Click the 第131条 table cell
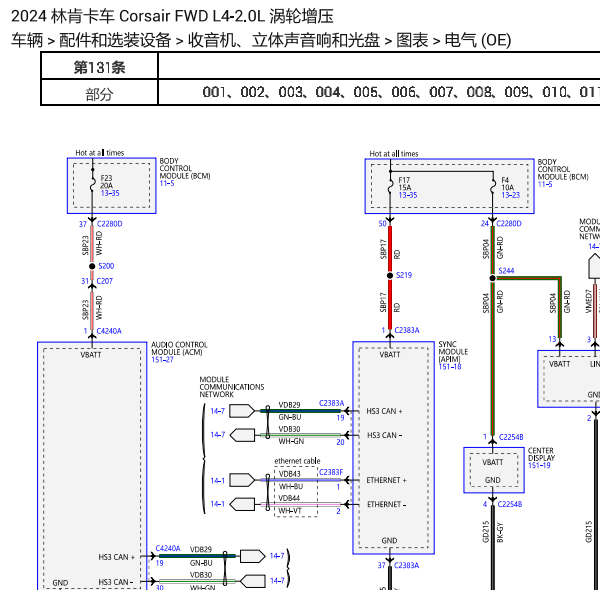 (x=99, y=67)
